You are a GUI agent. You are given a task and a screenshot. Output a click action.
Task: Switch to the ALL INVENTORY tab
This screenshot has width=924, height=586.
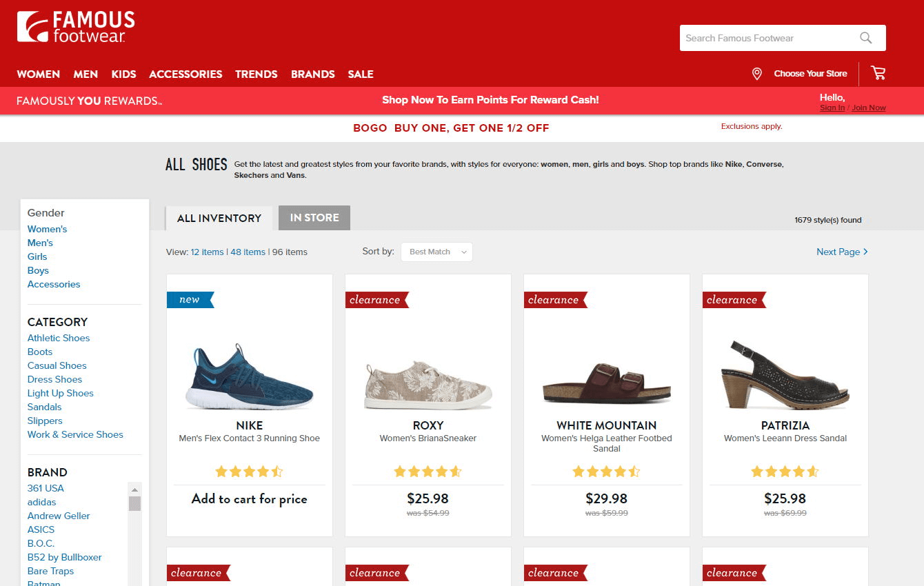219,218
